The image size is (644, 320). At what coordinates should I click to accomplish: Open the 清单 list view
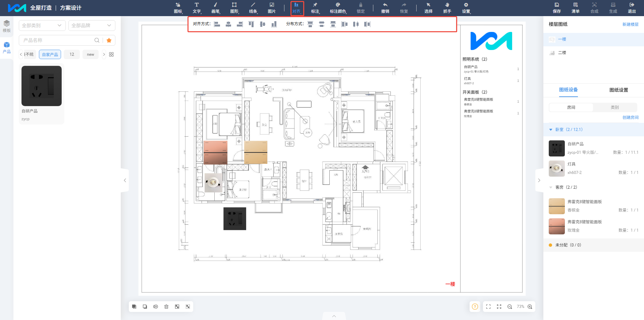[576, 8]
